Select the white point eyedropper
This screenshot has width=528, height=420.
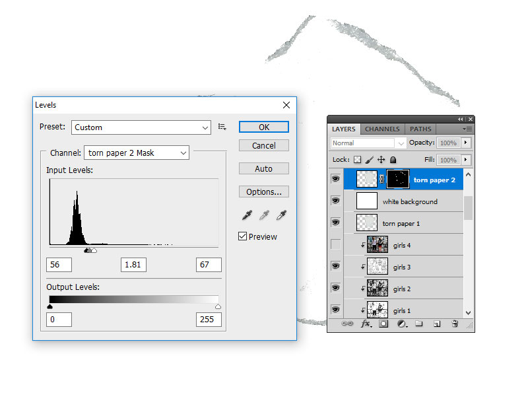[282, 215]
